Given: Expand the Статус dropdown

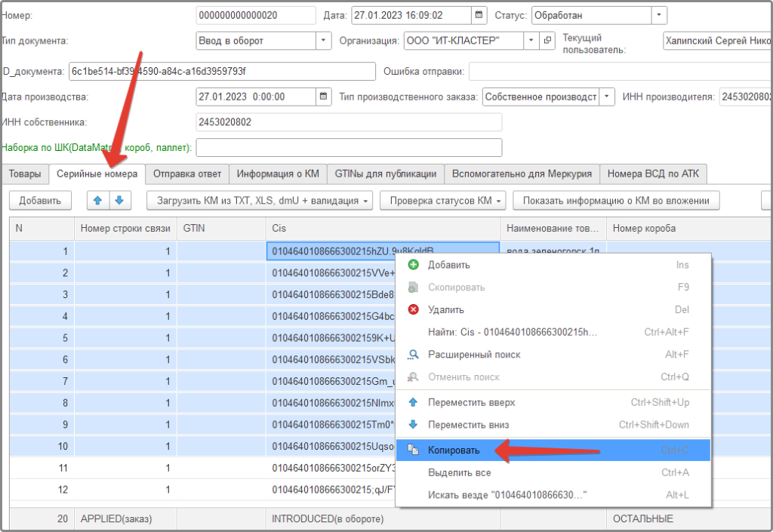Looking at the screenshot, I should [659, 15].
